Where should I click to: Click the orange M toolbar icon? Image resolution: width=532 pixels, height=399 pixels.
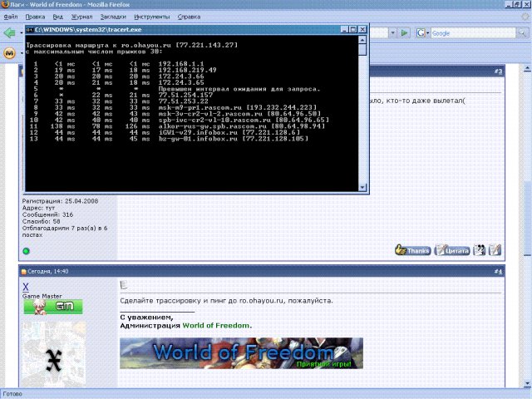(x=9, y=53)
